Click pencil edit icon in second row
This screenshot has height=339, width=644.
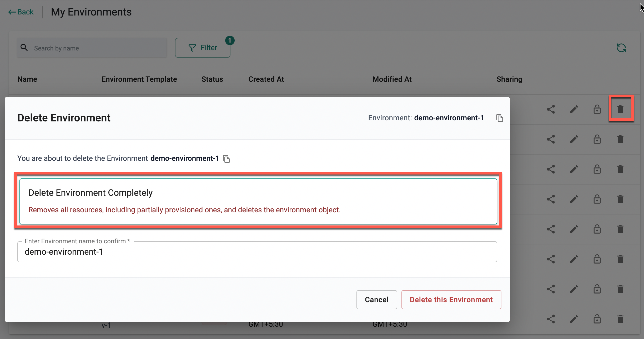click(x=574, y=139)
